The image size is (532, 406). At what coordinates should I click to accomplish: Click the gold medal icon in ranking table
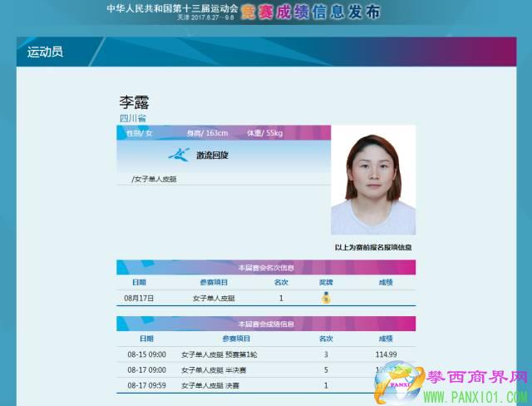click(326, 298)
